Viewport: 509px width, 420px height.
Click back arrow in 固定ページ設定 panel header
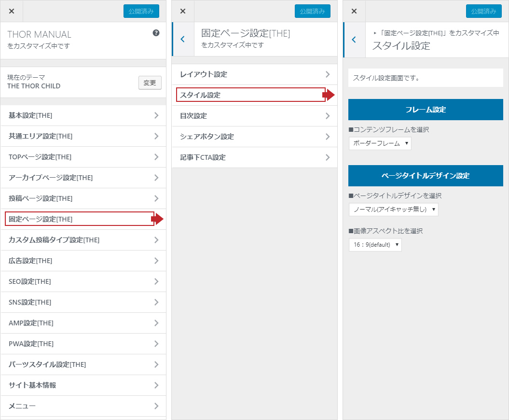coord(182,39)
